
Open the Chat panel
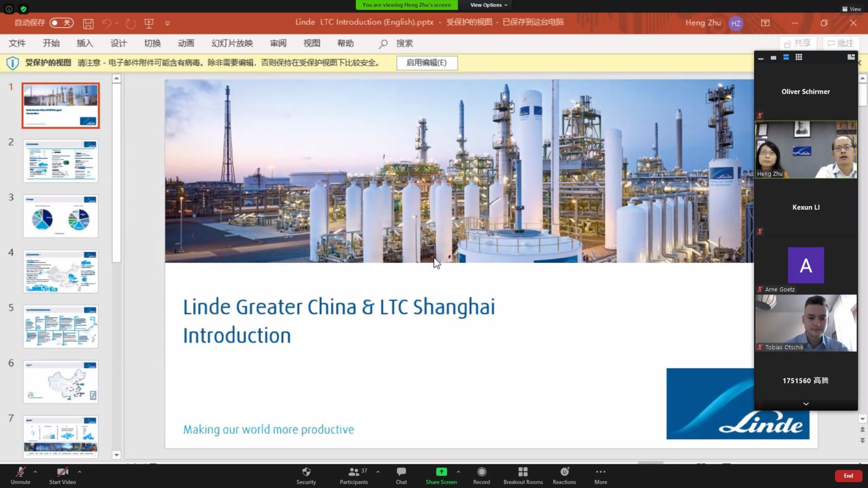401,475
